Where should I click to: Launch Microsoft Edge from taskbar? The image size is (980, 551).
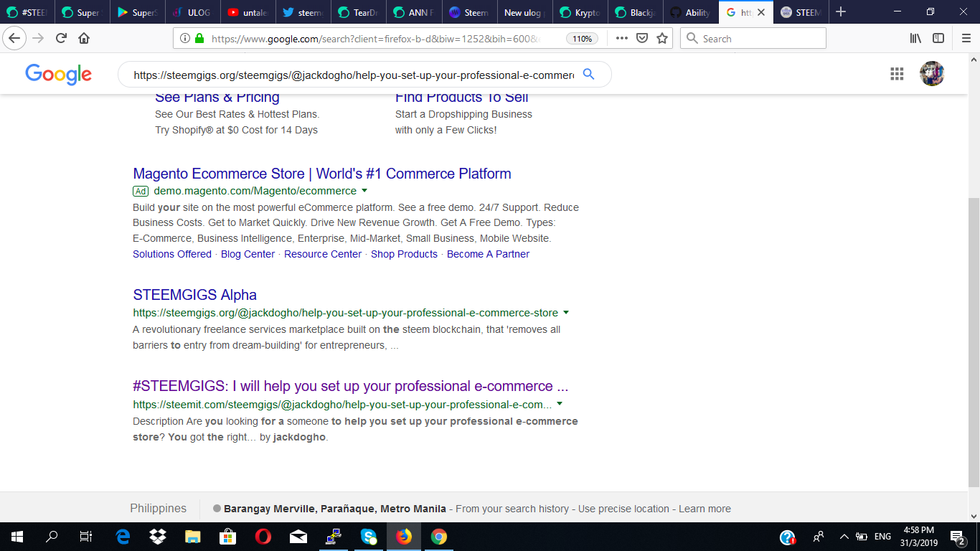[x=123, y=537]
